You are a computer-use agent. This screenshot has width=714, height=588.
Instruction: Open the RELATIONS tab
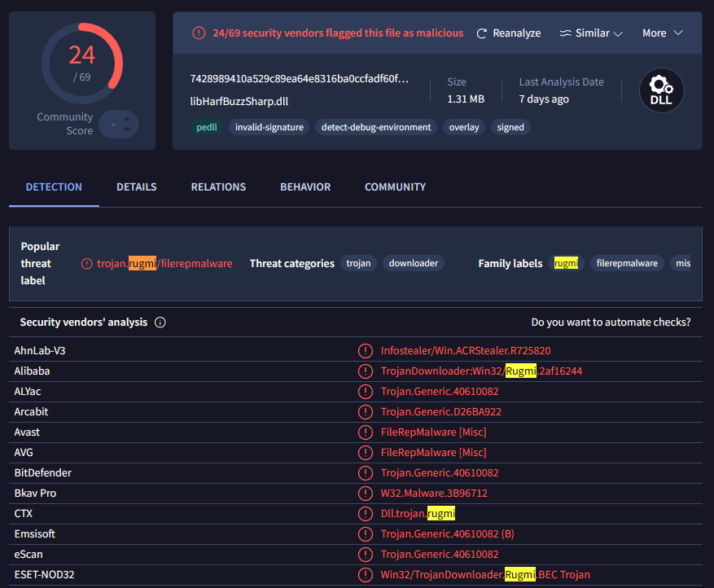(x=218, y=187)
